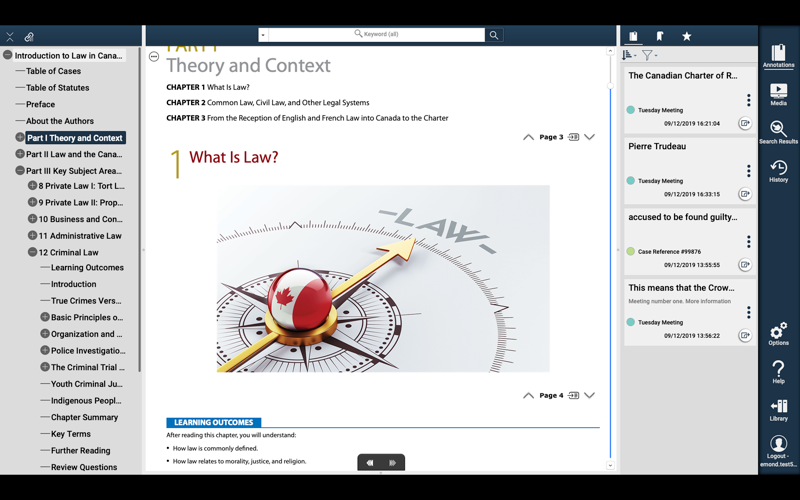Open go-to-page icon beside Page 3
The image size is (800, 500).
click(x=573, y=137)
